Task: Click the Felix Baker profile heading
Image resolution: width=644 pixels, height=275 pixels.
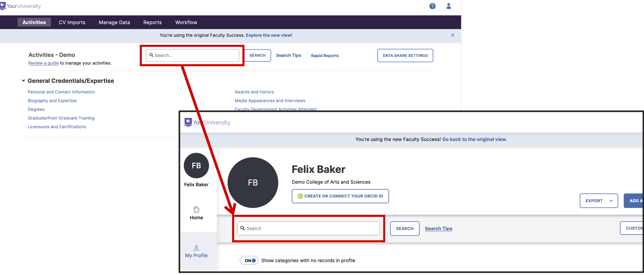Action: pos(318,169)
